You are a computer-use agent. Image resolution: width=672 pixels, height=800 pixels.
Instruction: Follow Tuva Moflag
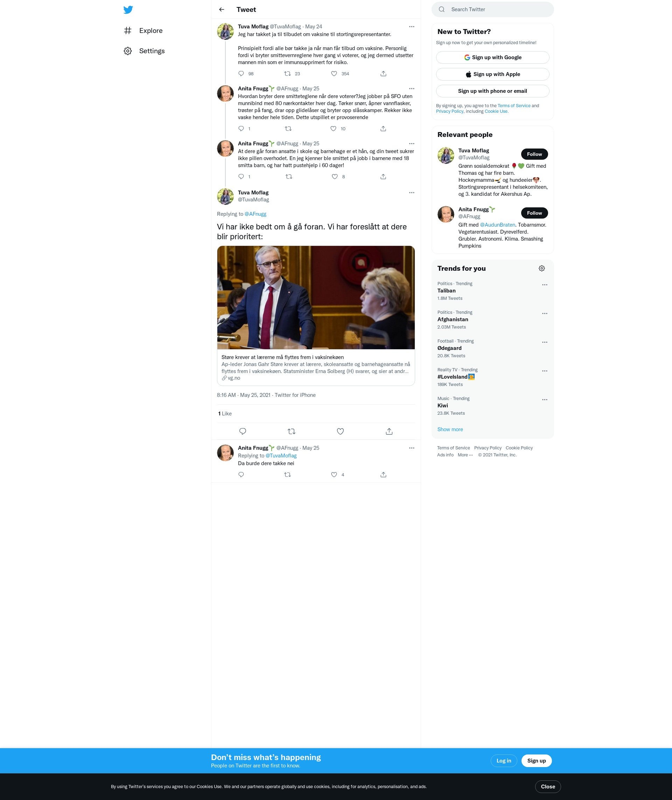point(534,154)
